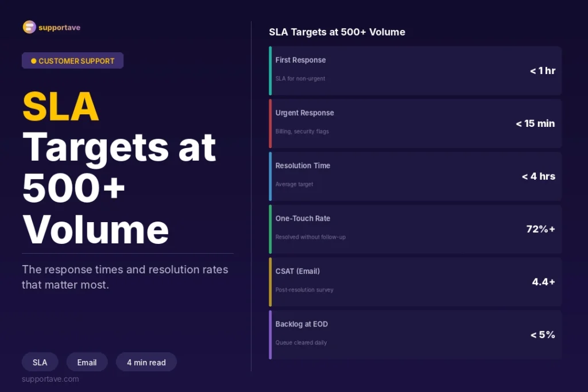Click the Billing, security flags caption

[x=302, y=131]
